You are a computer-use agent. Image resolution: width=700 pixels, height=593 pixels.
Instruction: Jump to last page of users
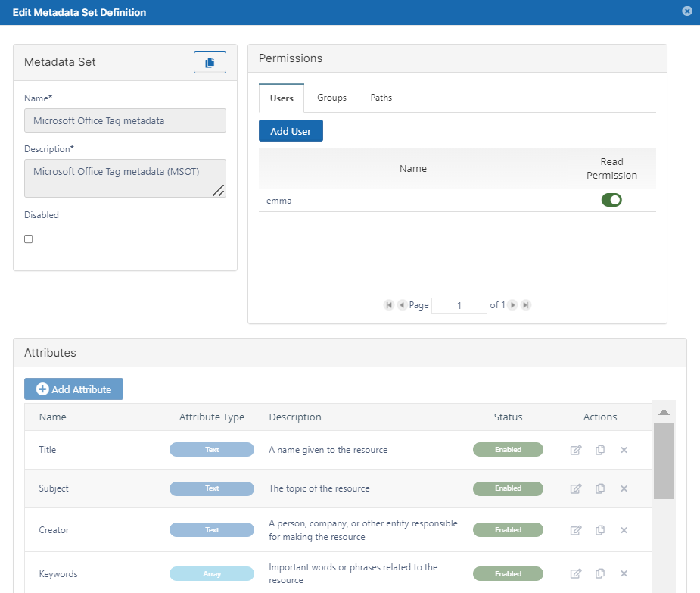point(526,305)
